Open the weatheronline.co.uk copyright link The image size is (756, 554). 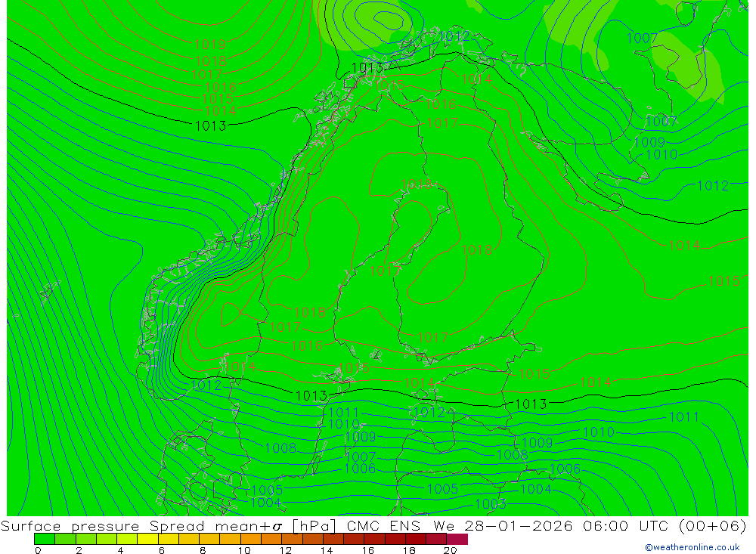tap(692, 547)
